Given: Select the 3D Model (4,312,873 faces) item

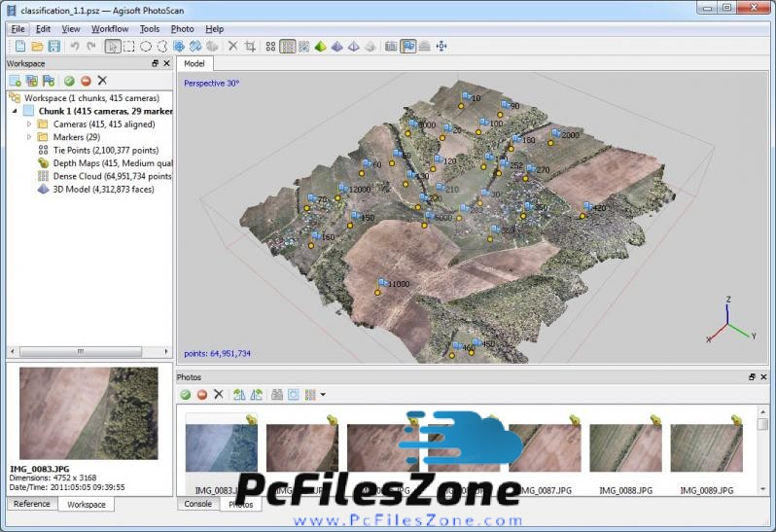Looking at the screenshot, I should coord(96,189).
